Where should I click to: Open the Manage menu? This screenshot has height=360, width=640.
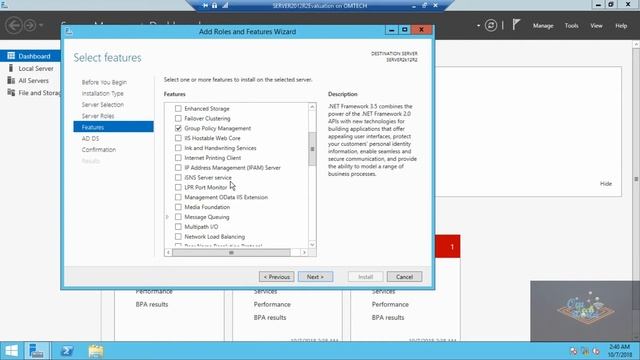[543, 26]
